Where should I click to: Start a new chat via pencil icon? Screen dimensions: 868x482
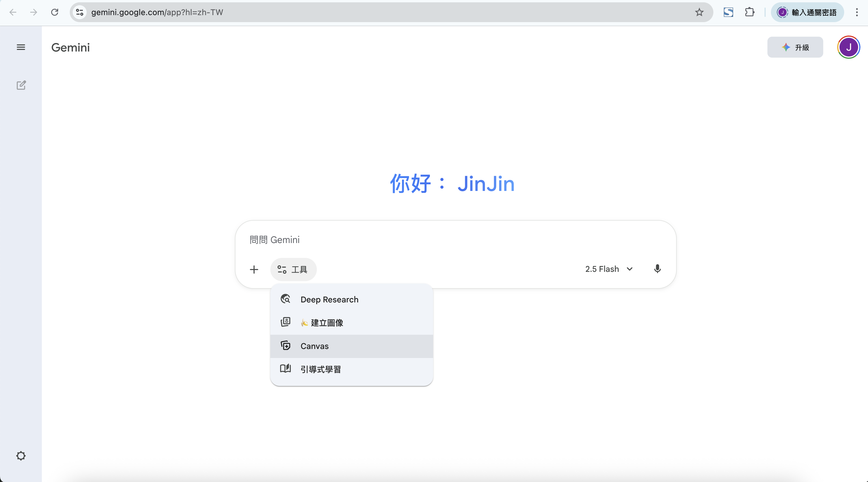coord(21,85)
